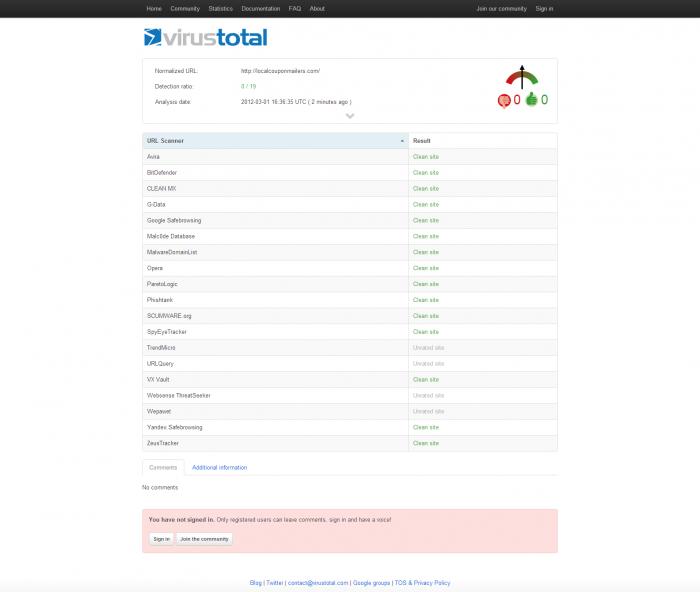
Task: Open the Google groups footer link
Action: click(371, 583)
